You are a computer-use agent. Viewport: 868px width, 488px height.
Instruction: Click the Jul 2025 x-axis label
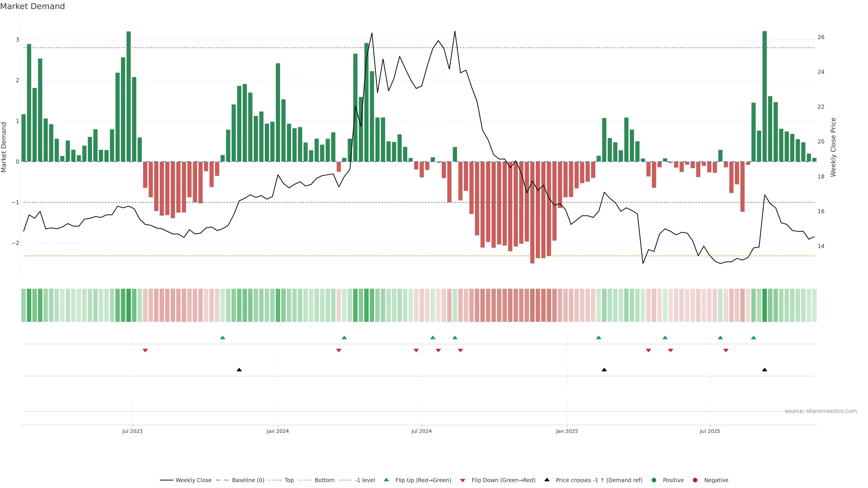tap(710, 432)
